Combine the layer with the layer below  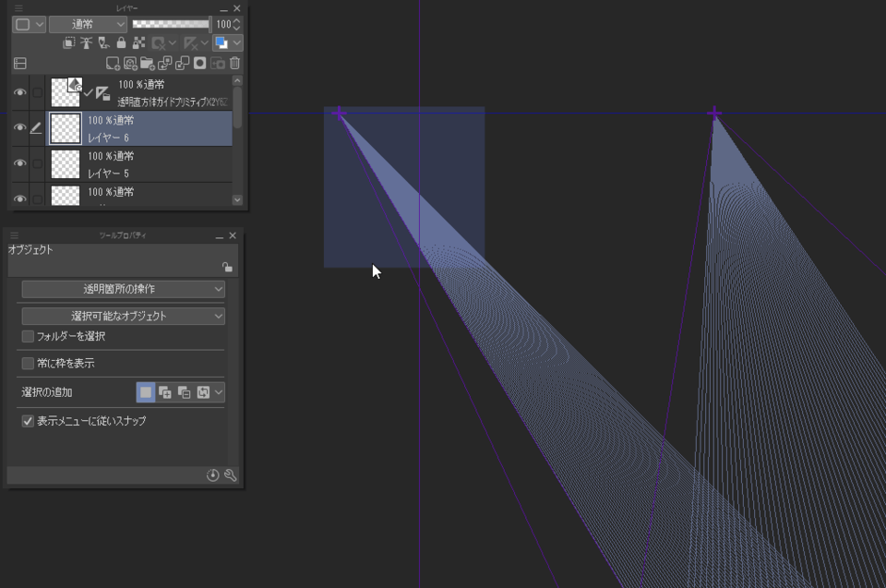pos(182,63)
